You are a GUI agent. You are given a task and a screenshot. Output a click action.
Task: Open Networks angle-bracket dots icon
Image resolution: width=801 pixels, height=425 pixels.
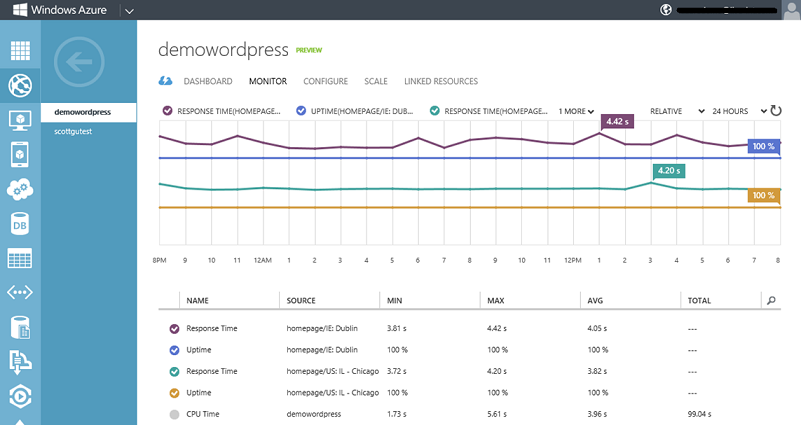(x=20, y=292)
